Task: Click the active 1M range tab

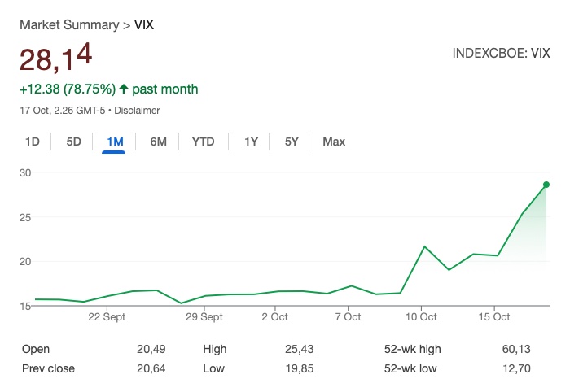Action: [x=115, y=142]
